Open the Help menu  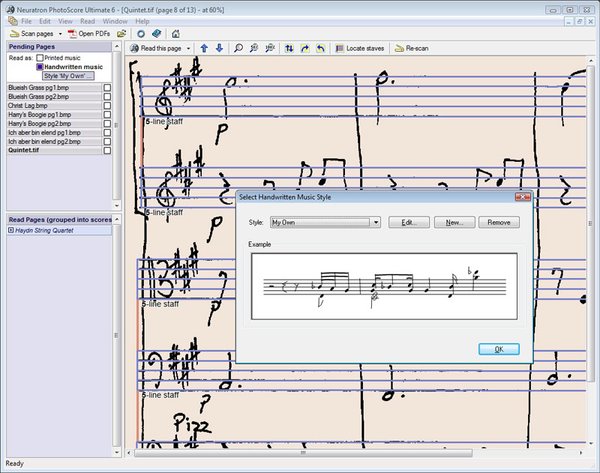point(142,21)
